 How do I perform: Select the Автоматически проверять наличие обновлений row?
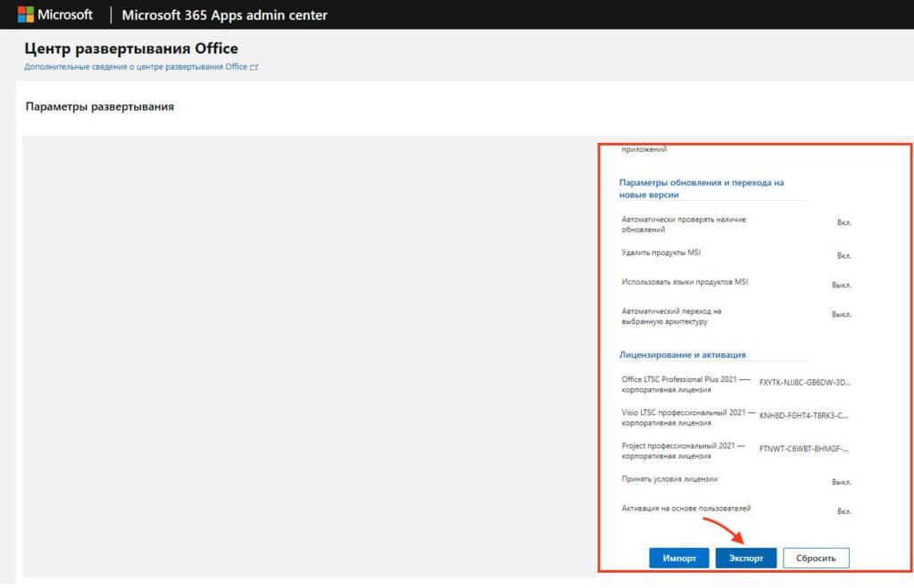tap(735, 224)
